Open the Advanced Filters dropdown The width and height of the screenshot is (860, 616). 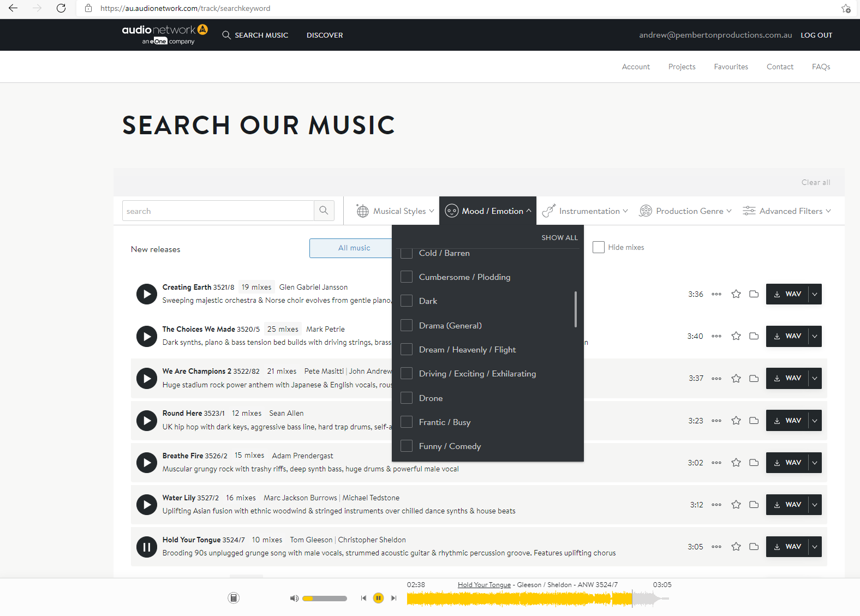(x=786, y=211)
